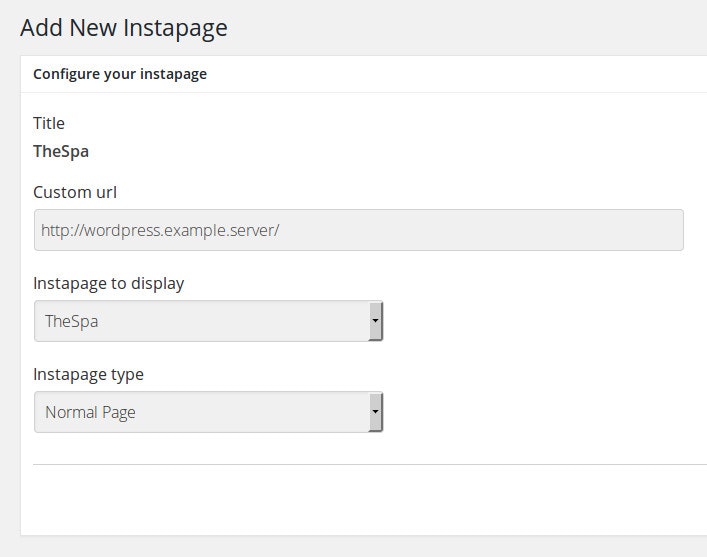This screenshot has height=557, width=707.
Task: Click the bold TheSpa title text
Action: pos(61,152)
